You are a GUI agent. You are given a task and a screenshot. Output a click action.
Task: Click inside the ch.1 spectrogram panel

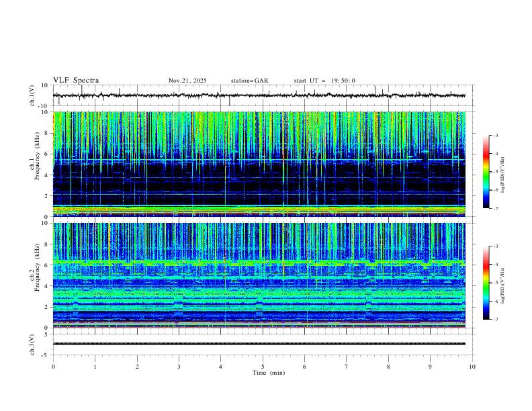point(259,164)
